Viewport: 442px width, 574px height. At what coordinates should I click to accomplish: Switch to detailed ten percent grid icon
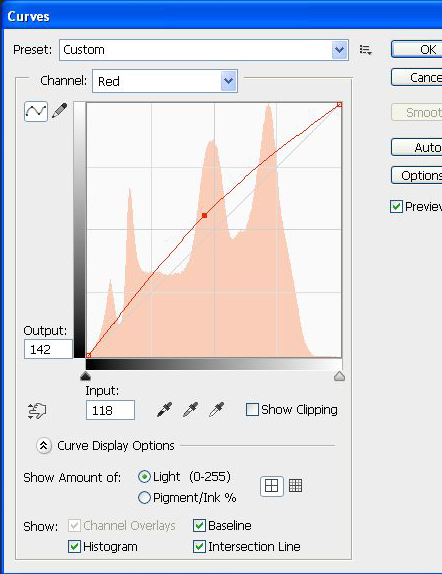click(295, 486)
